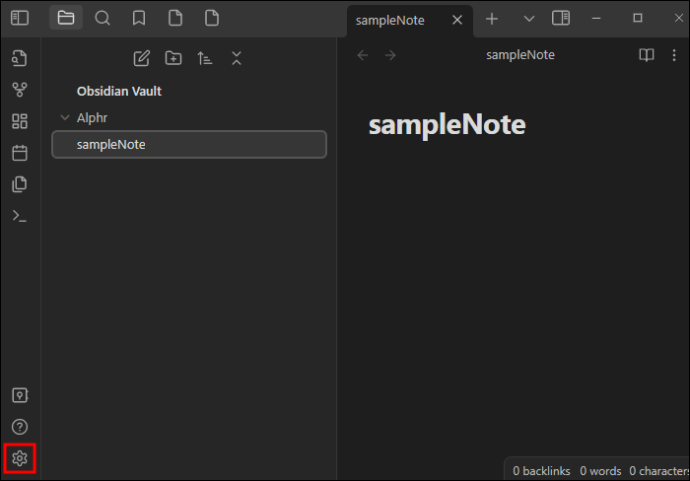Change the file sort order
Screen dimensions: 690x481
tap(205, 58)
